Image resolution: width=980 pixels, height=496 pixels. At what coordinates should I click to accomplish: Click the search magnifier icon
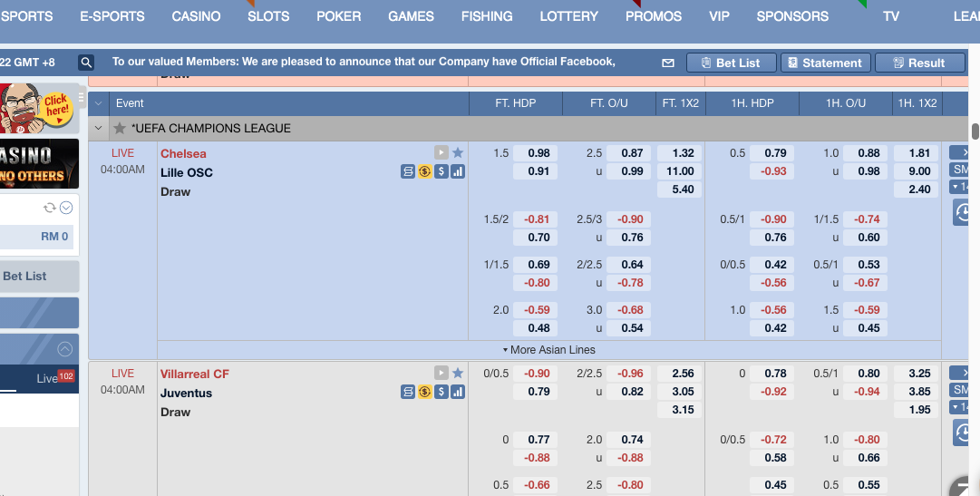[x=86, y=63]
